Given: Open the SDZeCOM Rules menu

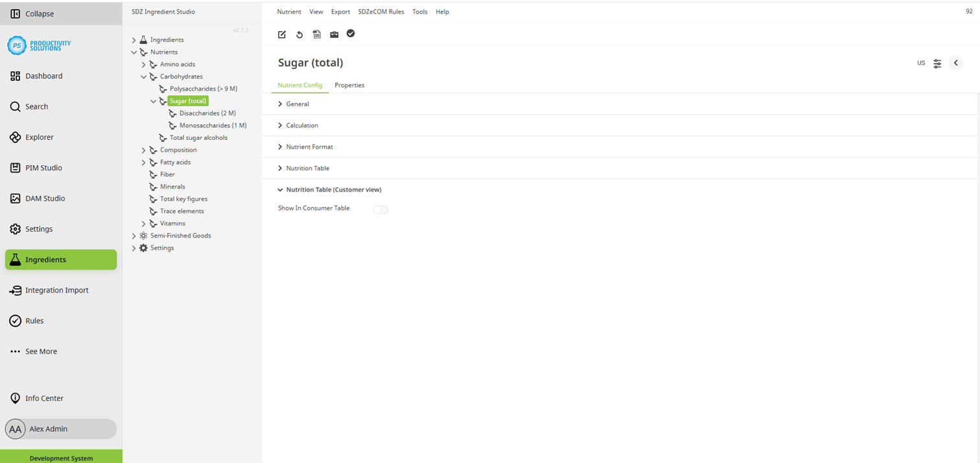Looking at the screenshot, I should coord(381,12).
